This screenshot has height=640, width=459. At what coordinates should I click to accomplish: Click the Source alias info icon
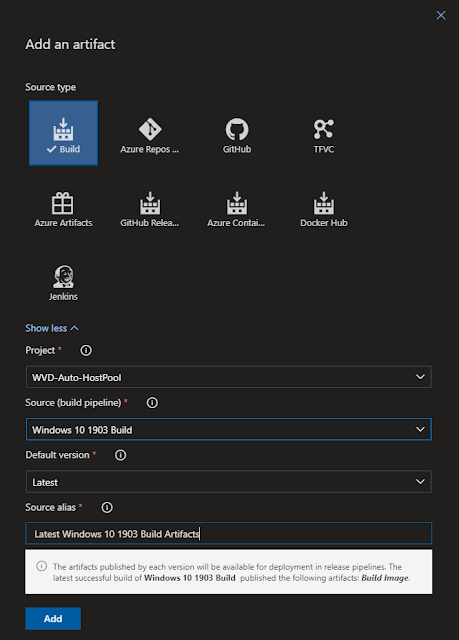(x=107, y=507)
